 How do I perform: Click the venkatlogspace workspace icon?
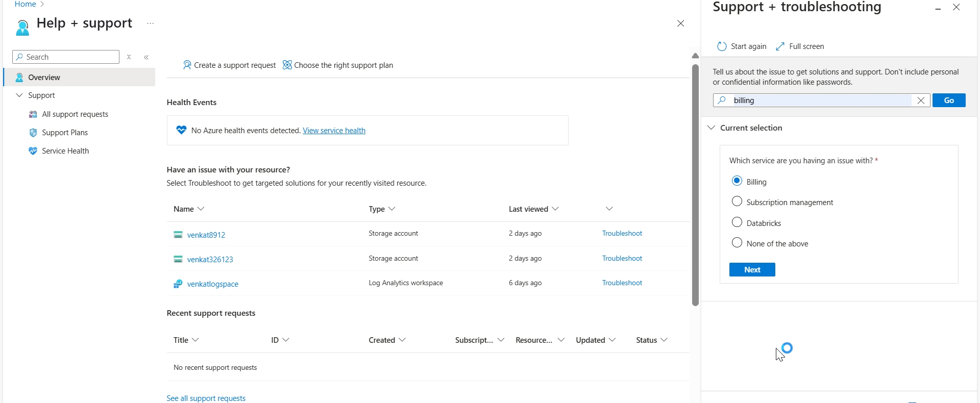click(x=178, y=284)
